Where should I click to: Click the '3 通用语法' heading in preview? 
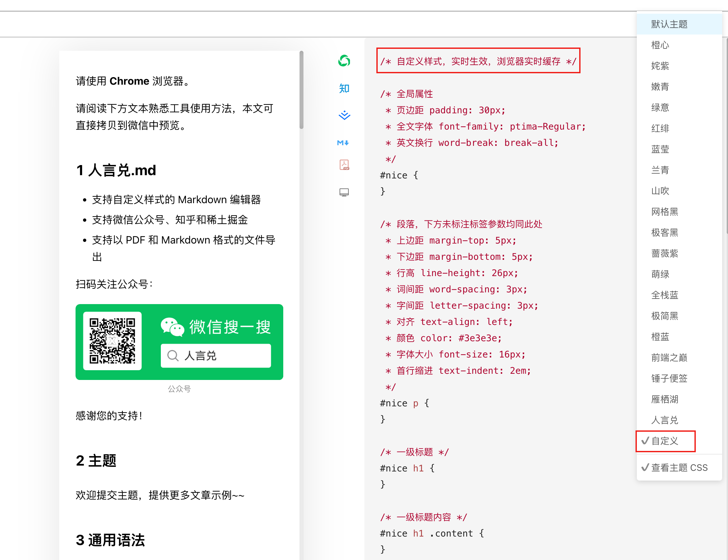(110, 540)
